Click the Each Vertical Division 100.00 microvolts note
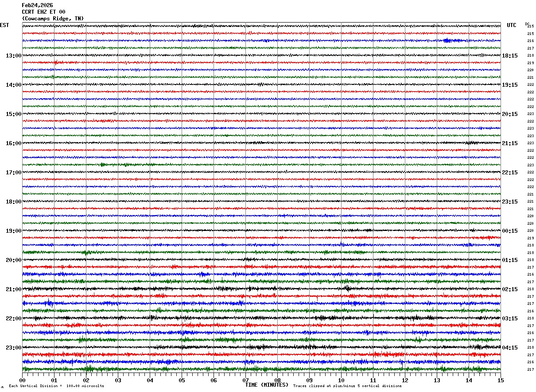 point(56,386)
